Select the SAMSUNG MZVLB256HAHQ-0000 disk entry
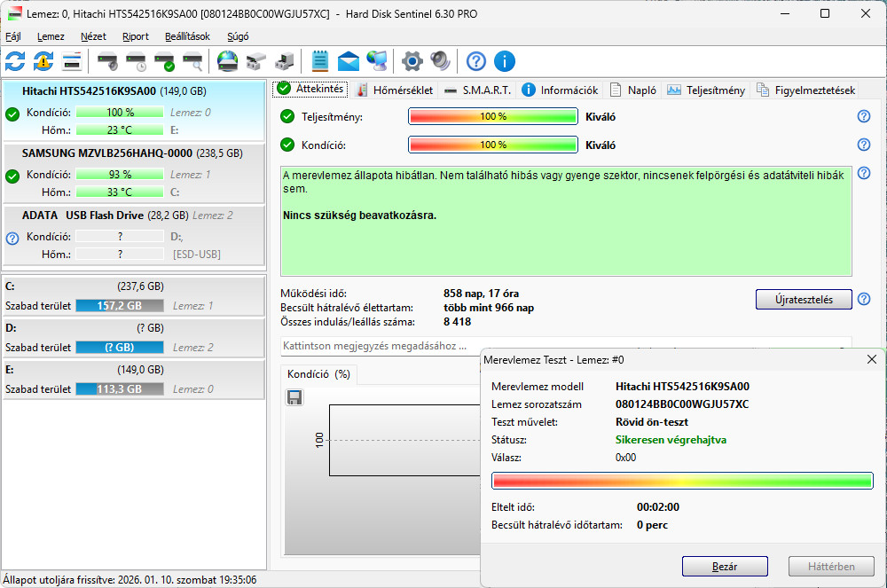The width and height of the screenshot is (887, 588). click(x=133, y=153)
